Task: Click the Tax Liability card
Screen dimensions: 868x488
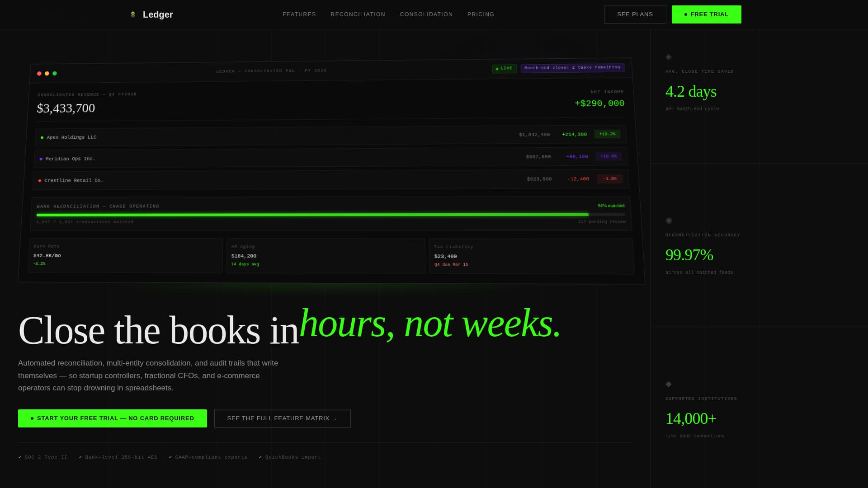Action: pyautogui.click(x=532, y=257)
